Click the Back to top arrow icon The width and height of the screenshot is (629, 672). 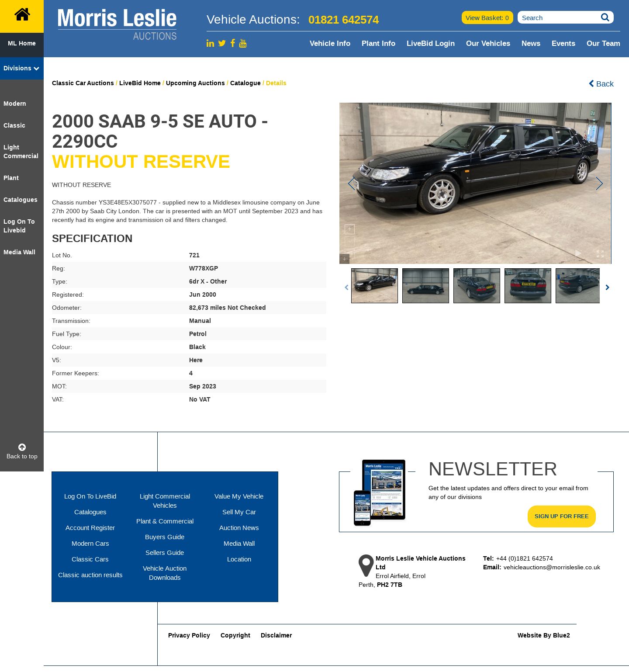22,447
